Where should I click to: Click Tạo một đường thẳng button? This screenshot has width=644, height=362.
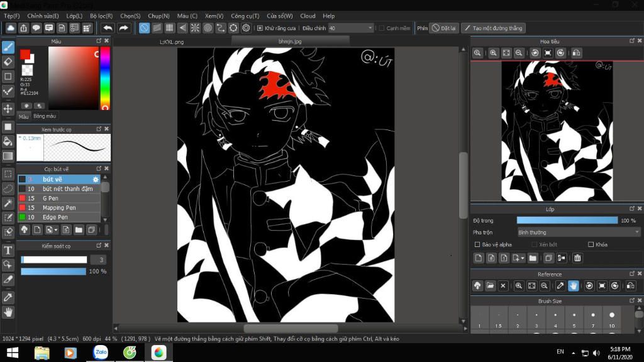tap(493, 28)
